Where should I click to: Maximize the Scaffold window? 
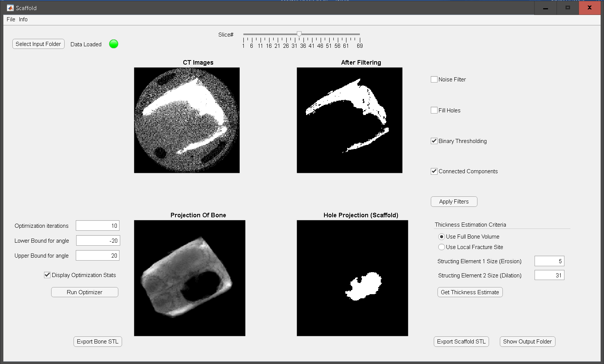click(568, 8)
